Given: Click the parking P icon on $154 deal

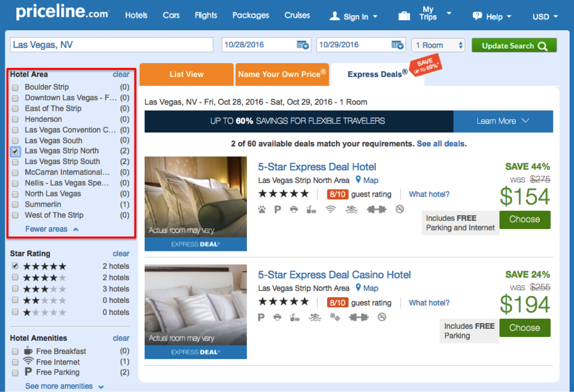Looking at the screenshot, I should tap(278, 209).
